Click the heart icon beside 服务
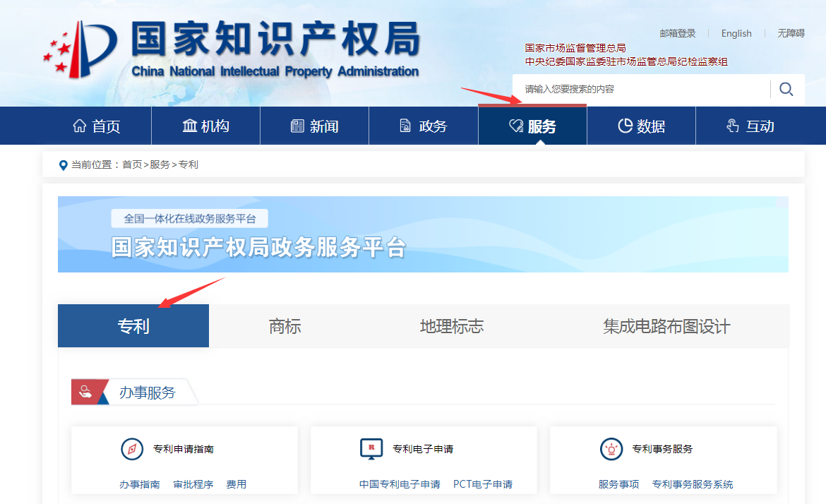This screenshot has width=826, height=504. coord(516,126)
